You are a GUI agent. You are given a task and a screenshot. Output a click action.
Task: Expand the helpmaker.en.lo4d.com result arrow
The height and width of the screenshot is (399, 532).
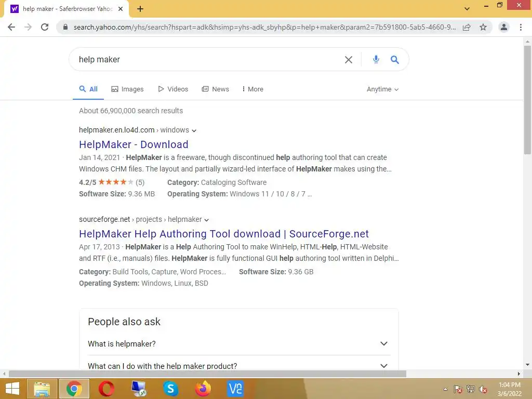click(194, 130)
